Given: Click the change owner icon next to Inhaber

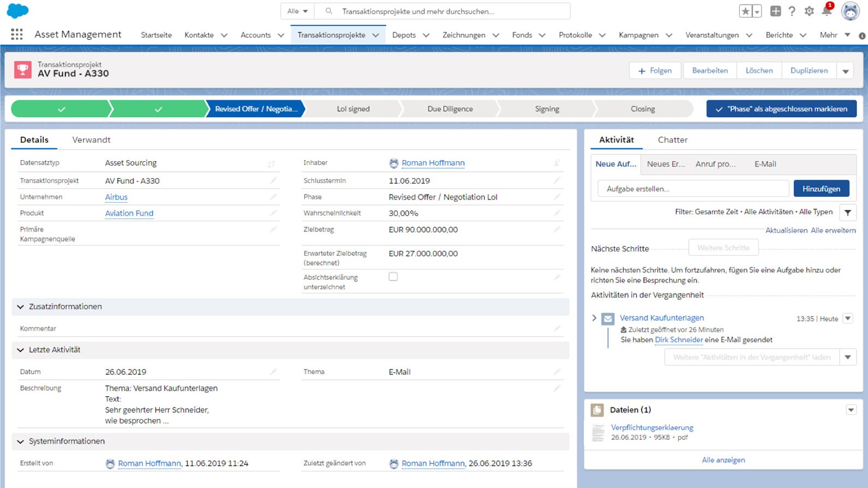Looking at the screenshot, I should click(x=557, y=163).
